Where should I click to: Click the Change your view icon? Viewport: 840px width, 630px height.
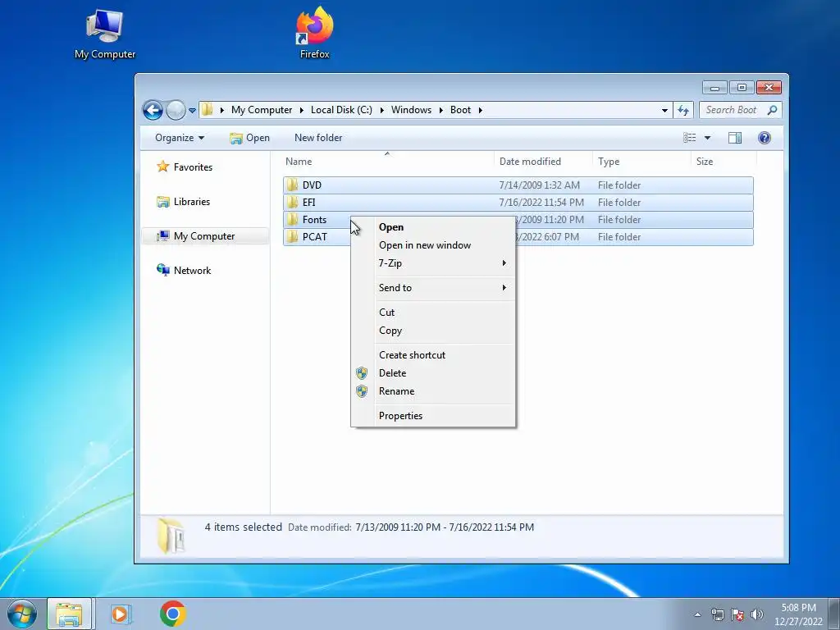click(689, 138)
